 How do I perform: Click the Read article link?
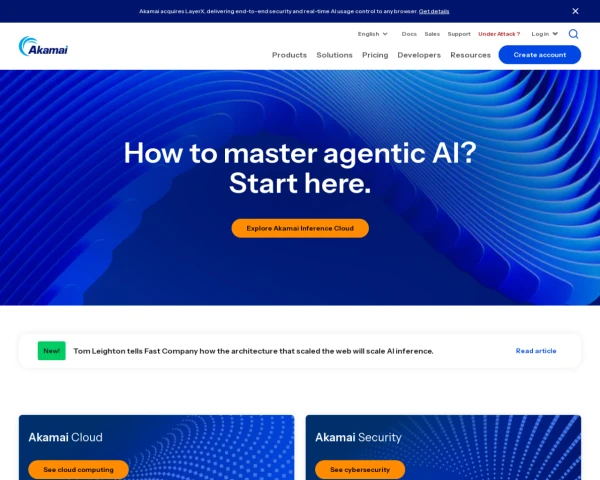[x=536, y=351]
